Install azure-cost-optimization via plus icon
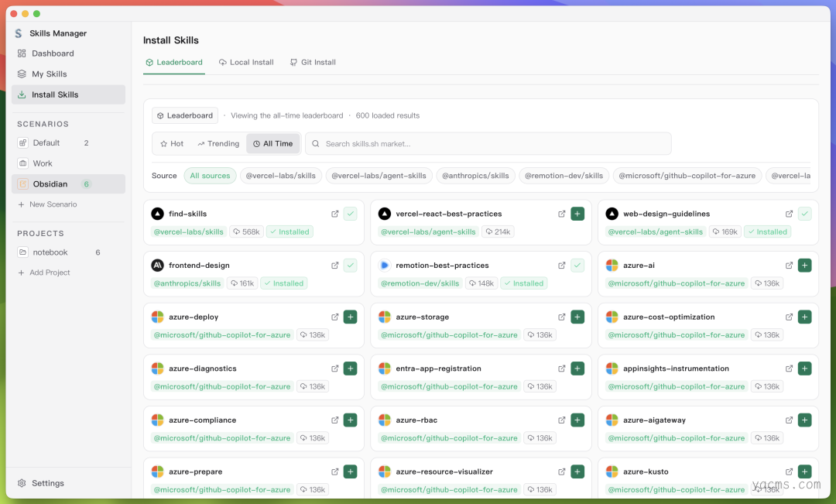The image size is (836, 504). (804, 317)
